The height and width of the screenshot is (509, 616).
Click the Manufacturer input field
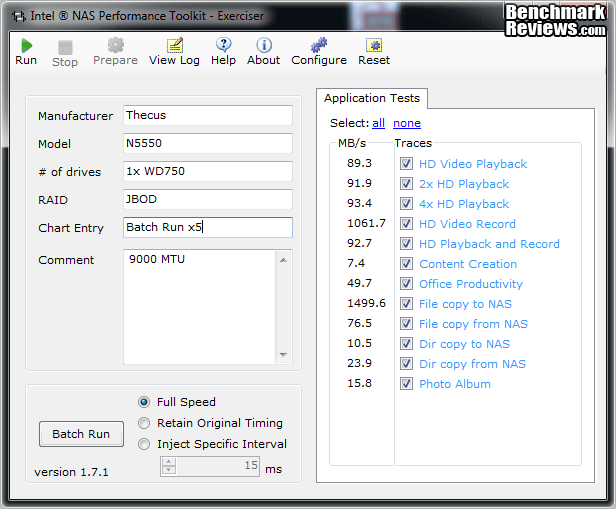pos(208,115)
